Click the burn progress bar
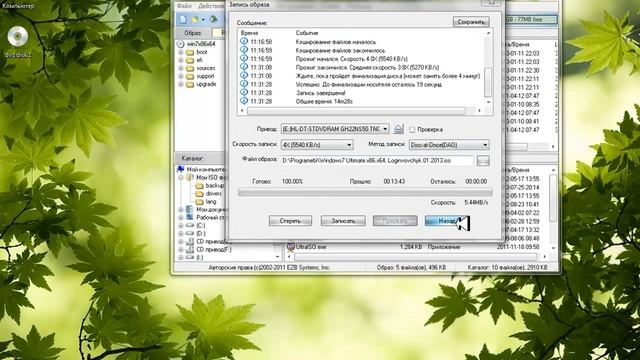The image size is (640, 360). [365, 192]
